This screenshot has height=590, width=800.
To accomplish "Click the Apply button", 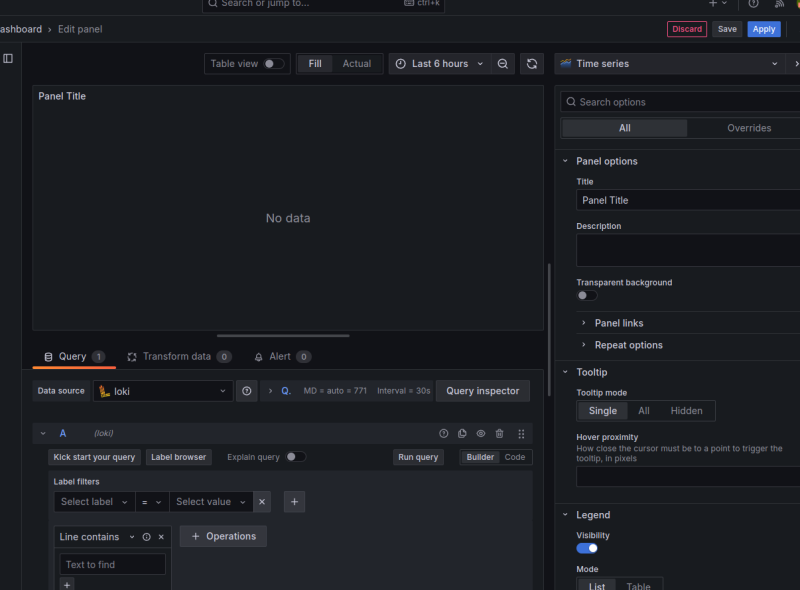I will pos(764,29).
